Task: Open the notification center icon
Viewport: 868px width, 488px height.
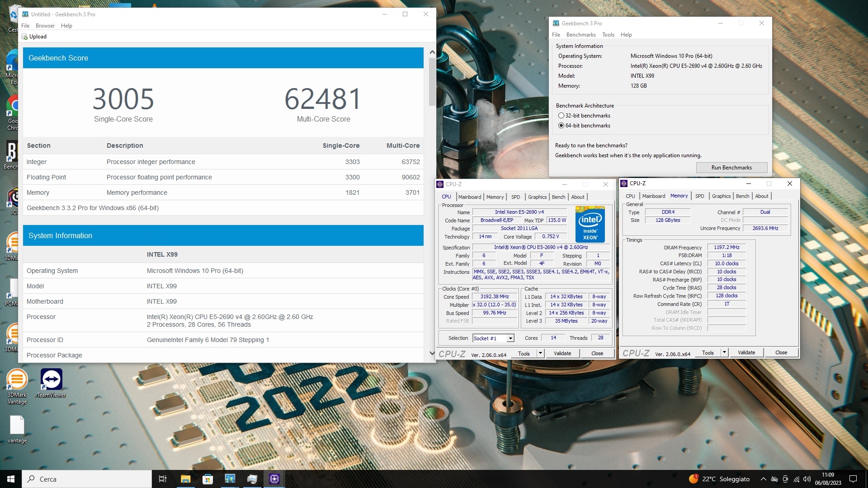Action: click(x=853, y=479)
